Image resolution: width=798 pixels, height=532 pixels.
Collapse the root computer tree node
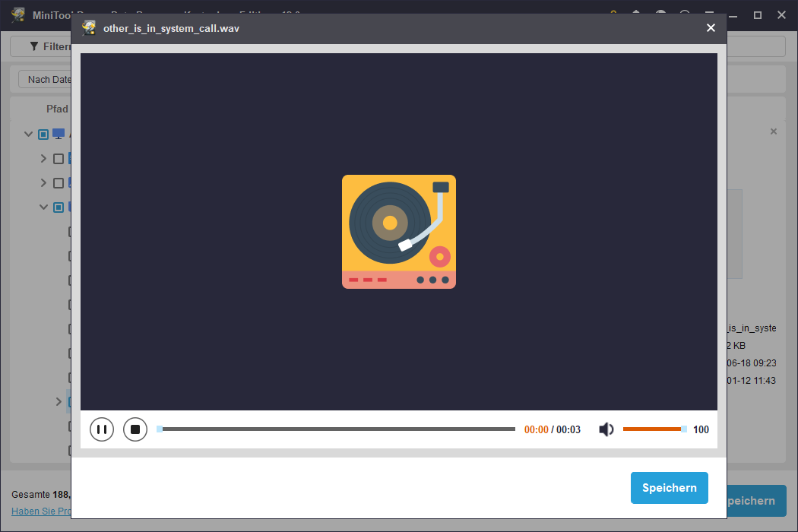coord(29,135)
